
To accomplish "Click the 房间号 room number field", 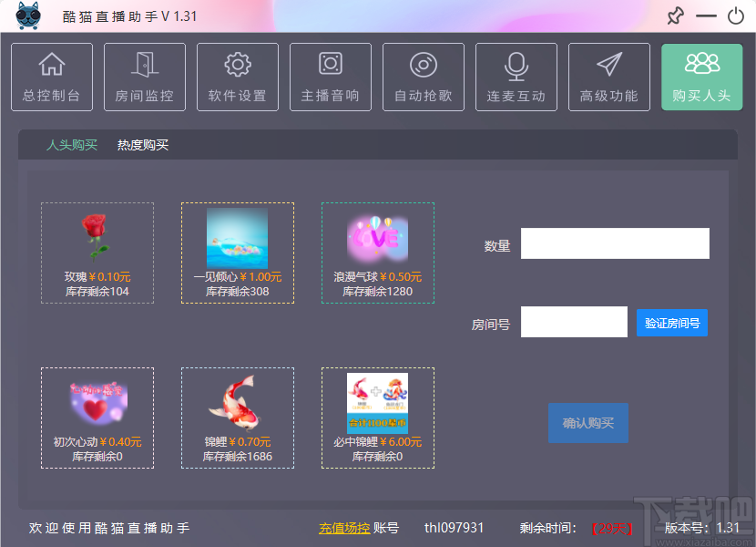I will [574, 322].
